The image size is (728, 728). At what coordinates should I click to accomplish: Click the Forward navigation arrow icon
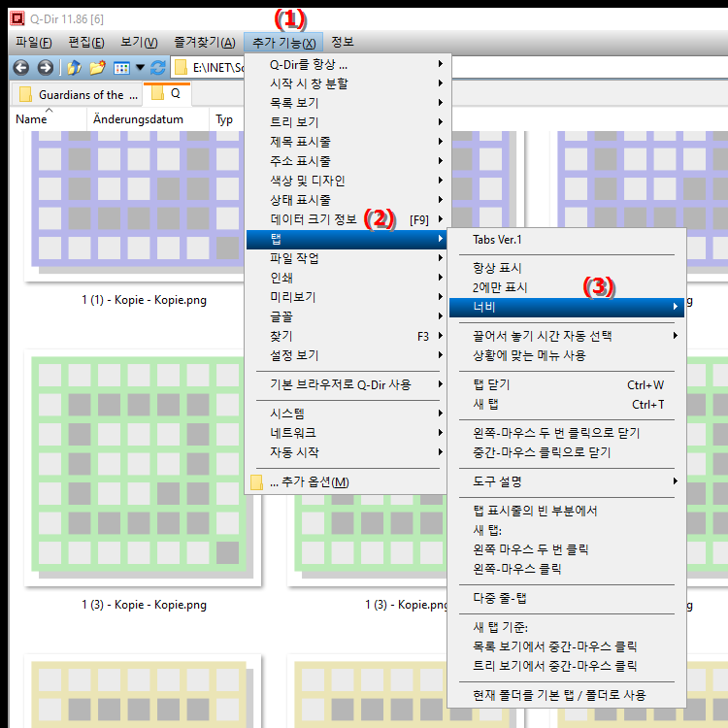point(45,68)
